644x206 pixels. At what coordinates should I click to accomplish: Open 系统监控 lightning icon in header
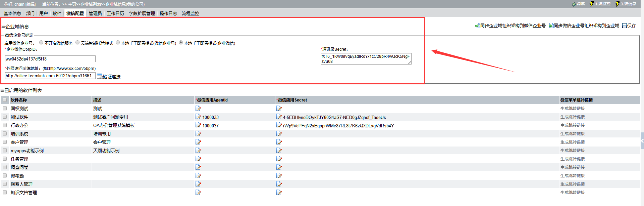[x=591, y=4]
